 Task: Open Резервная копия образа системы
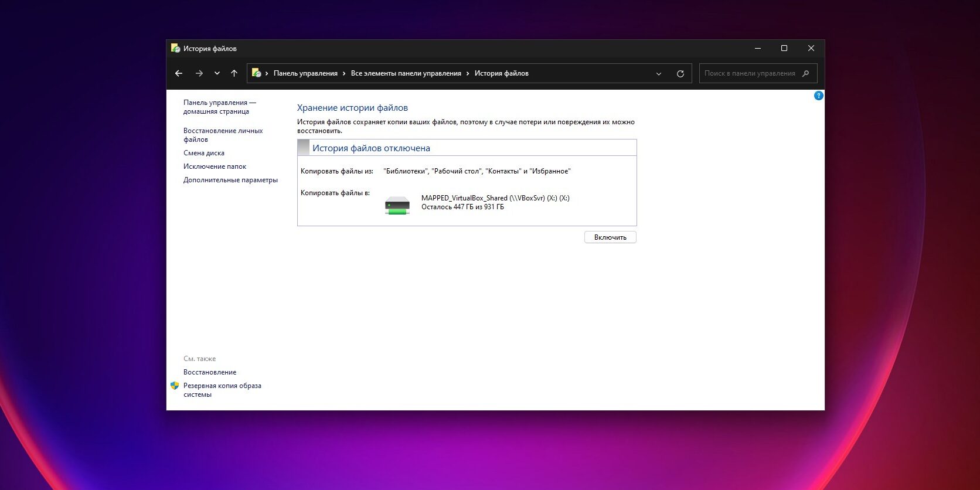click(x=222, y=390)
